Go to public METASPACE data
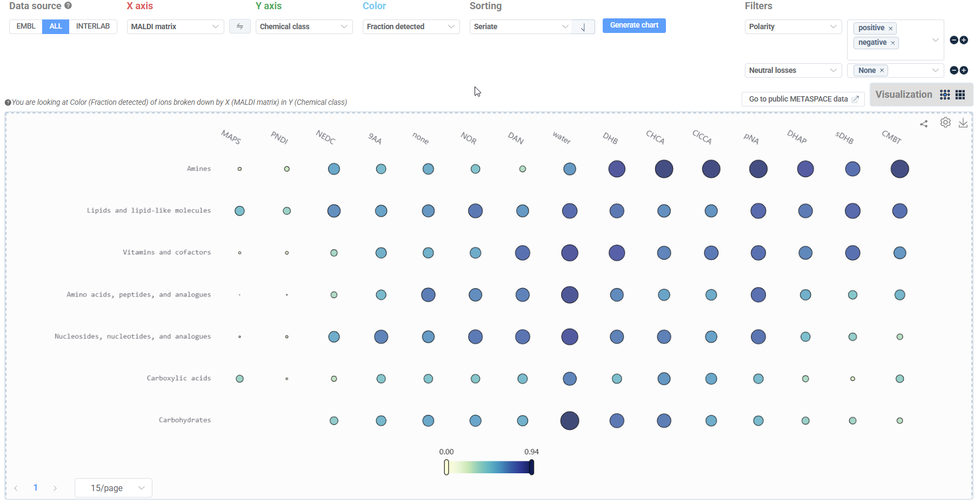Viewport: 980px width, 503px height. [803, 99]
